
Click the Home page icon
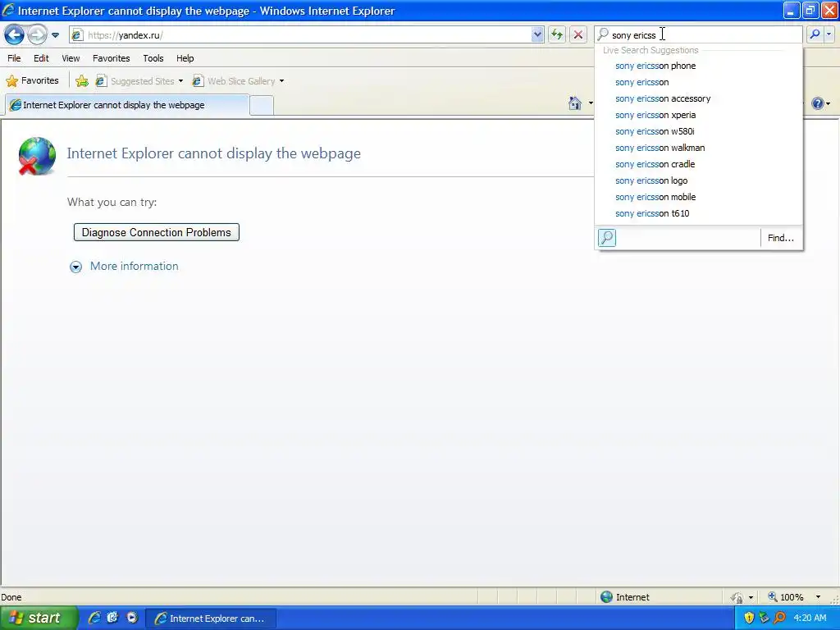(x=575, y=103)
